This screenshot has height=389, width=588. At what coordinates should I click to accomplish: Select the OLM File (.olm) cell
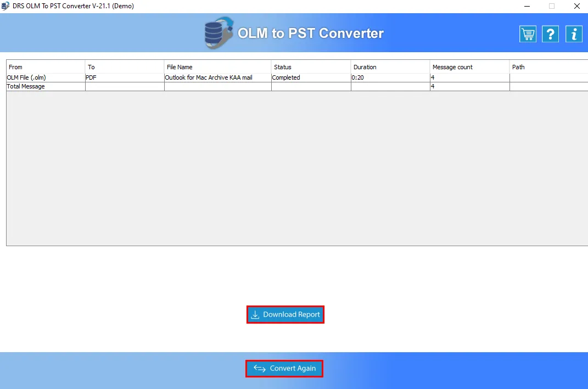coord(46,77)
